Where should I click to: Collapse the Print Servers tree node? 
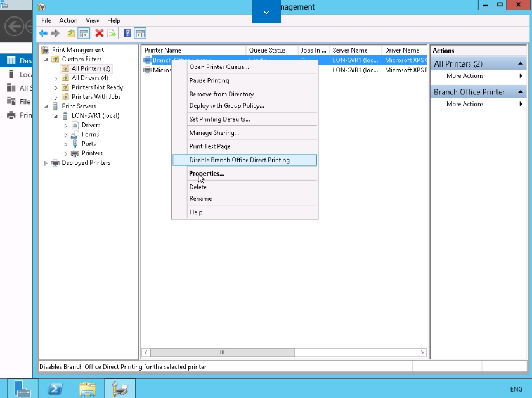[x=46, y=106]
